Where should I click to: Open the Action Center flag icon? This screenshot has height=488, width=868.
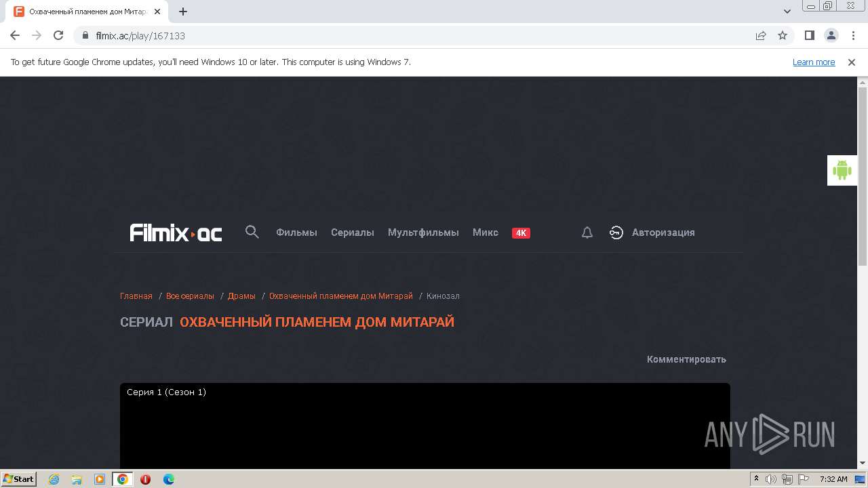804,479
